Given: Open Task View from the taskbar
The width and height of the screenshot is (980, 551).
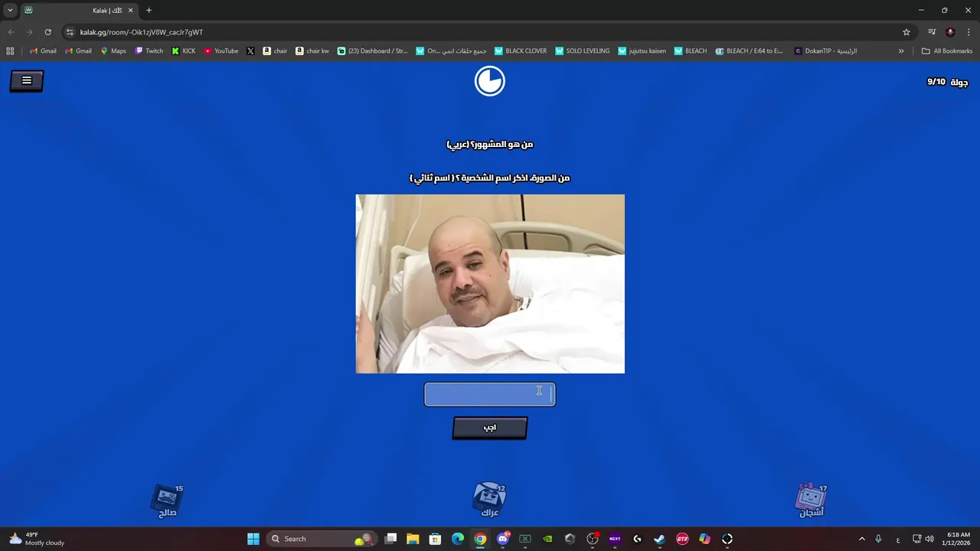Looking at the screenshot, I should pyautogui.click(x=390, y=539).
